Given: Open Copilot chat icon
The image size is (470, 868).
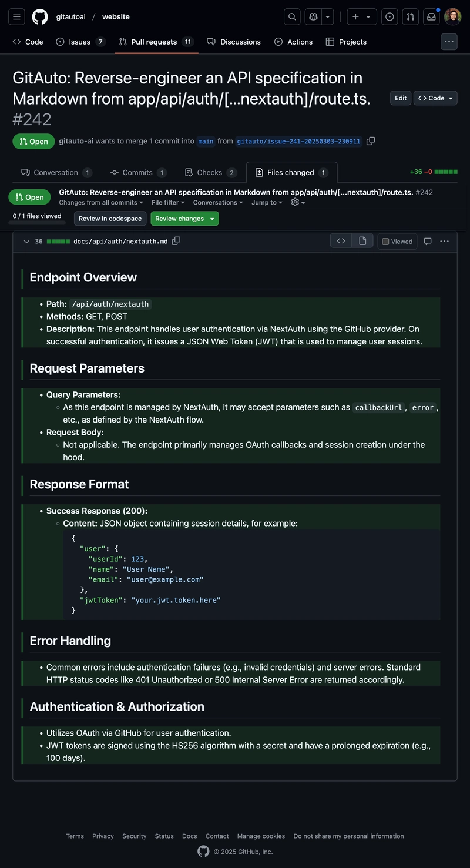Looking at the screenshot, I should [x=313, y=16].
